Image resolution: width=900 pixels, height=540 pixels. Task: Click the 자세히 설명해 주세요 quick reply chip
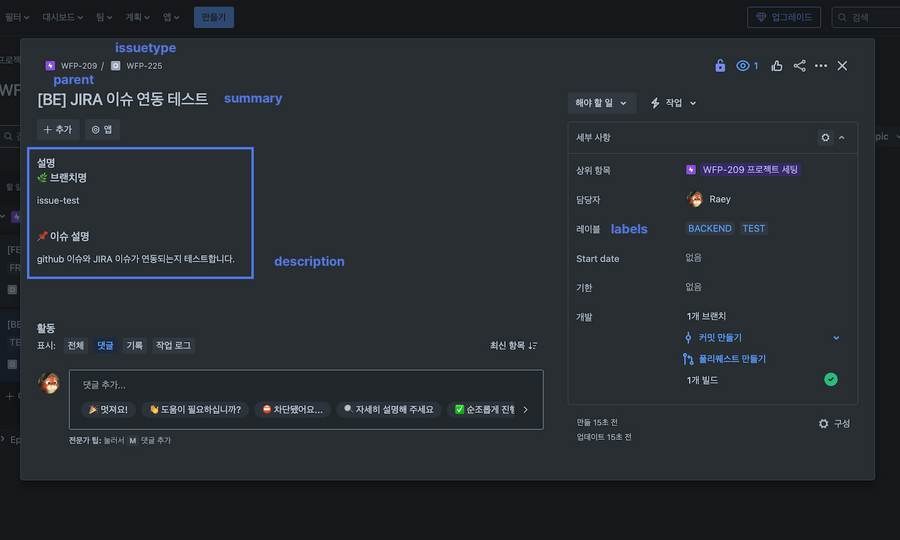(388, 410)
